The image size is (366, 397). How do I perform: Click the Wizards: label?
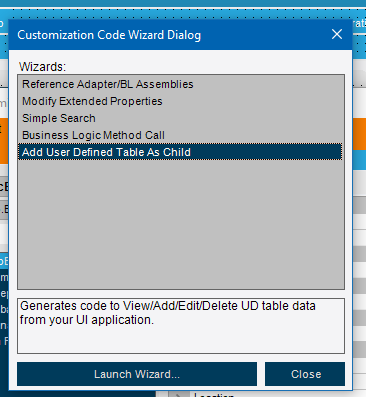pyautogui.click(x=42, y=67)
